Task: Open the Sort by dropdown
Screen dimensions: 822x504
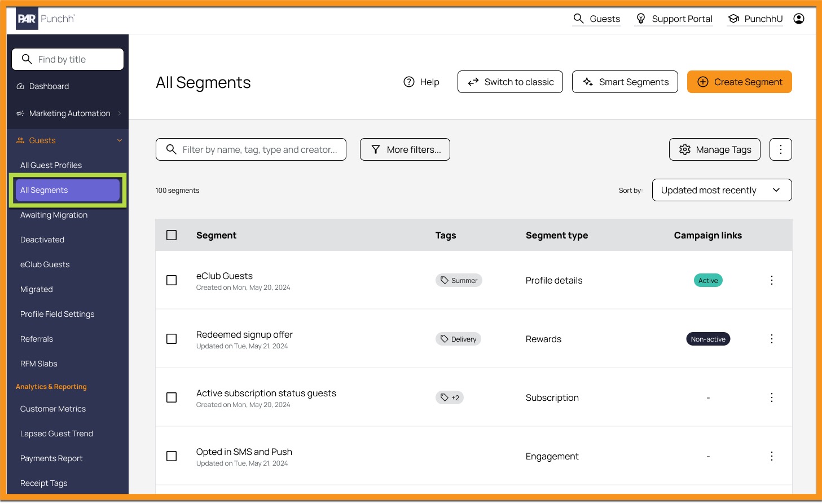Action: tap(722, 190)
